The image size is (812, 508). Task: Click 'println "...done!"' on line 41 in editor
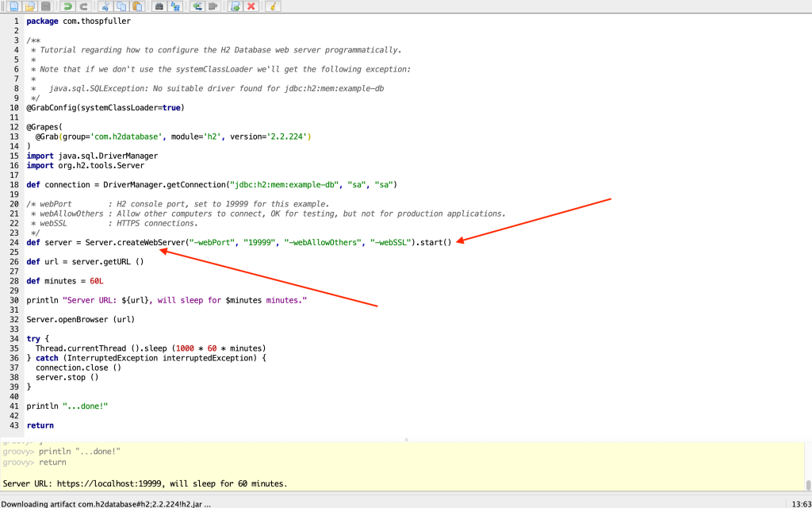pyautogui.click(x=67, y=406)
